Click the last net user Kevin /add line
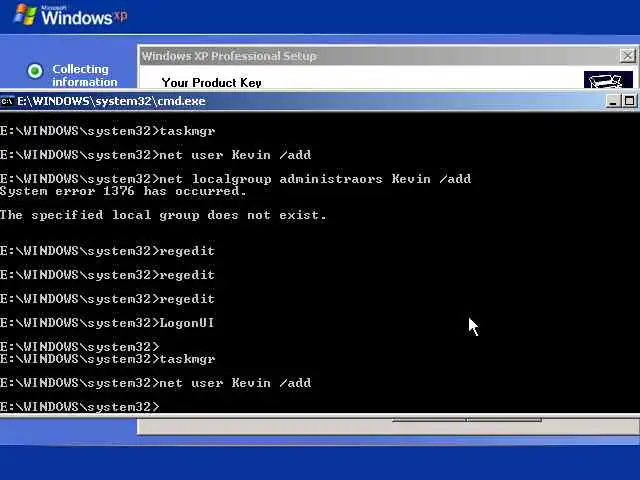 (156, 383)
